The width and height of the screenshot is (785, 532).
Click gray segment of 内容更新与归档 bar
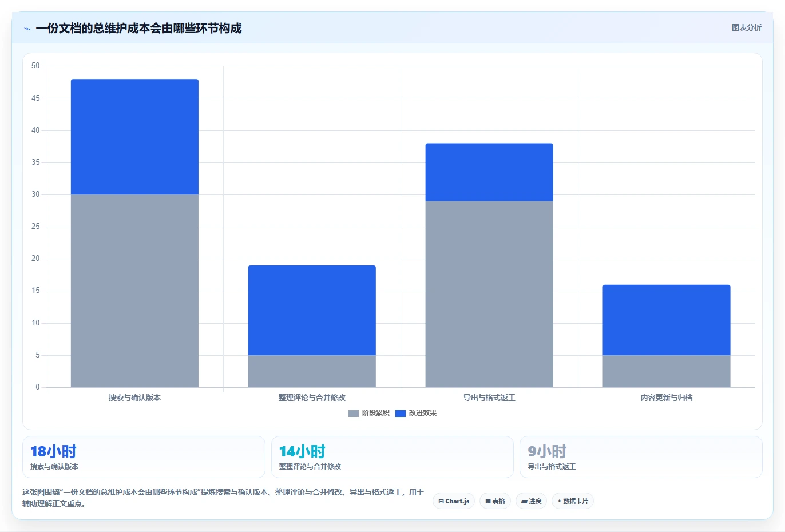pos(667,371)
